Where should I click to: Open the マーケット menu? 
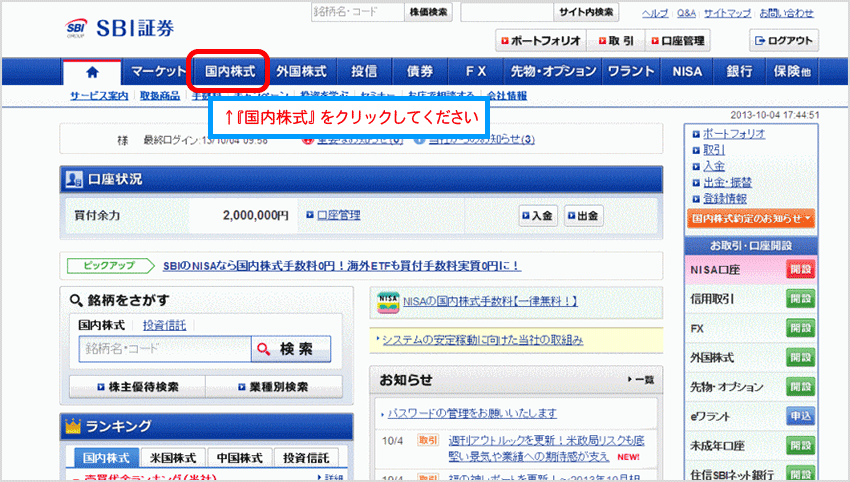click(158, 72)
